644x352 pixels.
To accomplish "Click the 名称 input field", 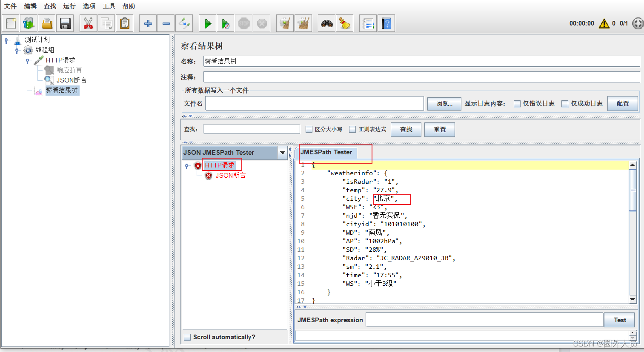I will (x=421, y=61).
